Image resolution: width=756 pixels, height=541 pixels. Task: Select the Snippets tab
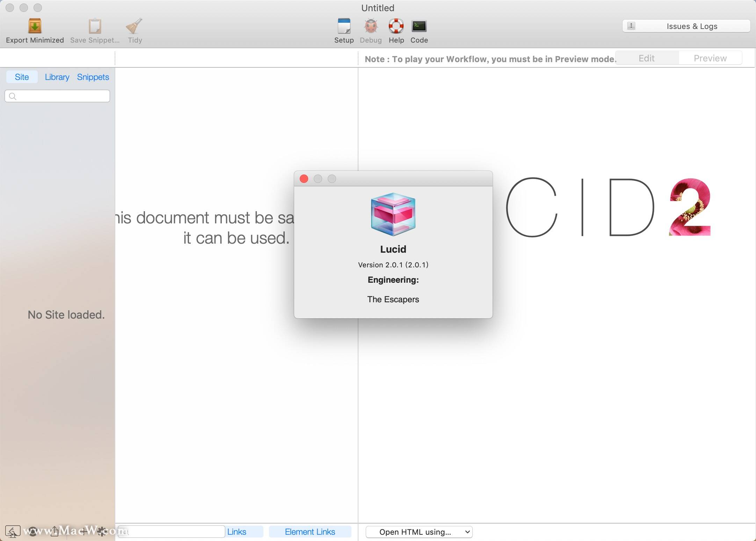[x=93, y=77]
